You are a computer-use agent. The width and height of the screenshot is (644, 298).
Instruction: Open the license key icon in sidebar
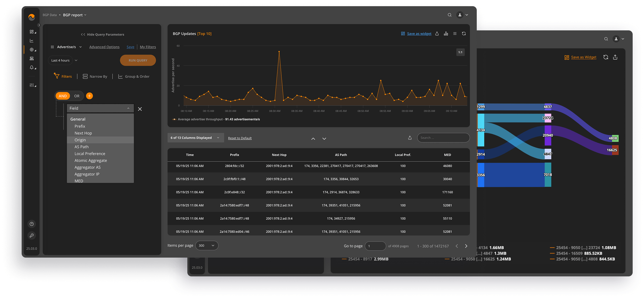coord(32,235)
